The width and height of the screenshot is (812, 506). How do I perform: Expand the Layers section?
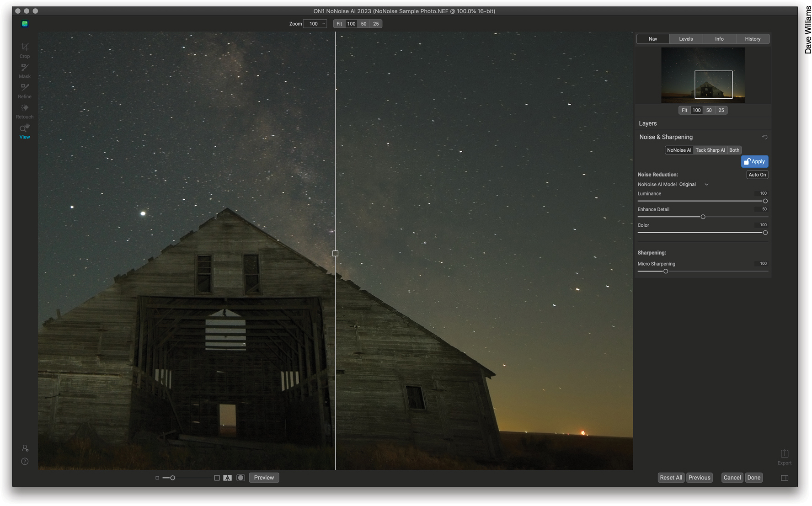(x=647, y=123)
